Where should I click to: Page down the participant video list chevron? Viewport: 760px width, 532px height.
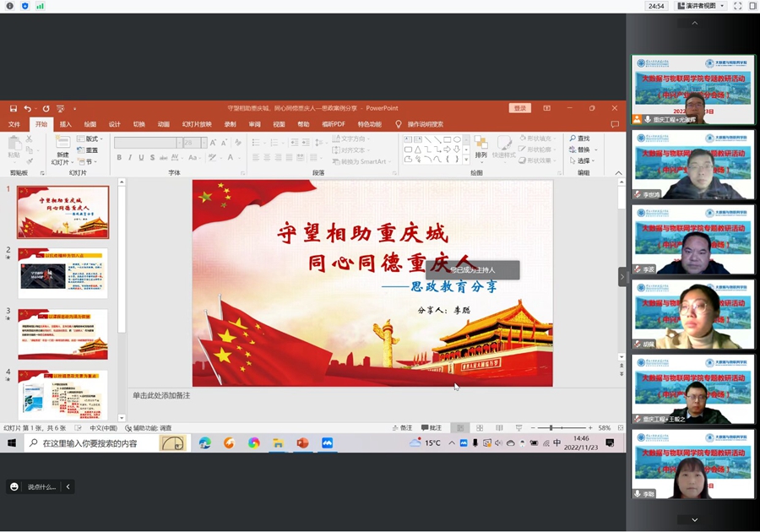click(x=695, y=519)
